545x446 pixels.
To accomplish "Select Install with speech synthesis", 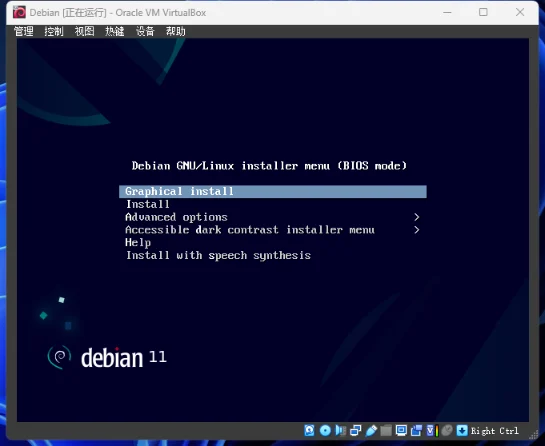I will [218, 256].
